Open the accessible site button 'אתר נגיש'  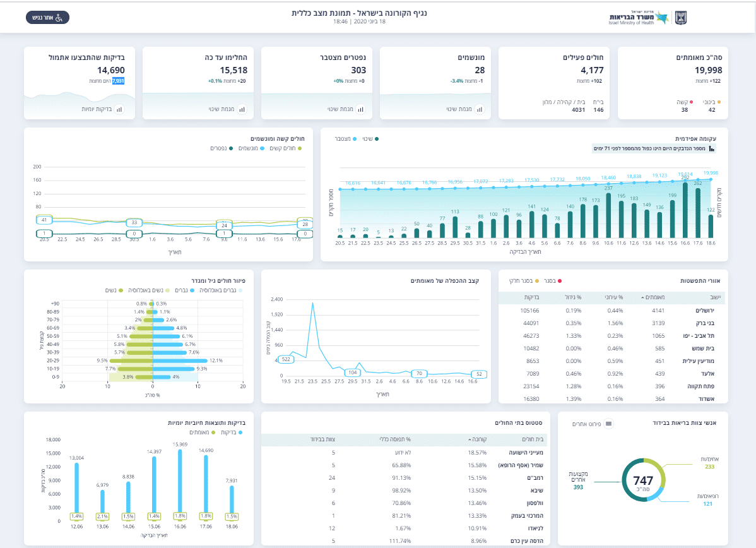tap(47, 18)
